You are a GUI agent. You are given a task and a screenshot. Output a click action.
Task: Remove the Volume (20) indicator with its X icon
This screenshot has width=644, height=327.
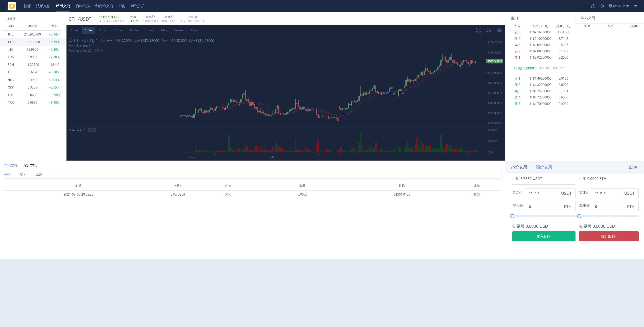94,130
